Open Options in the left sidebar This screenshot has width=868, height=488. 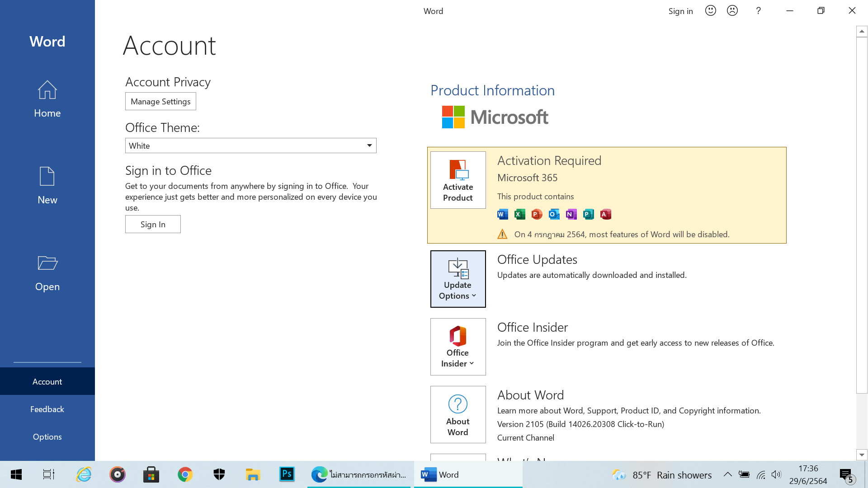point(47,436)
